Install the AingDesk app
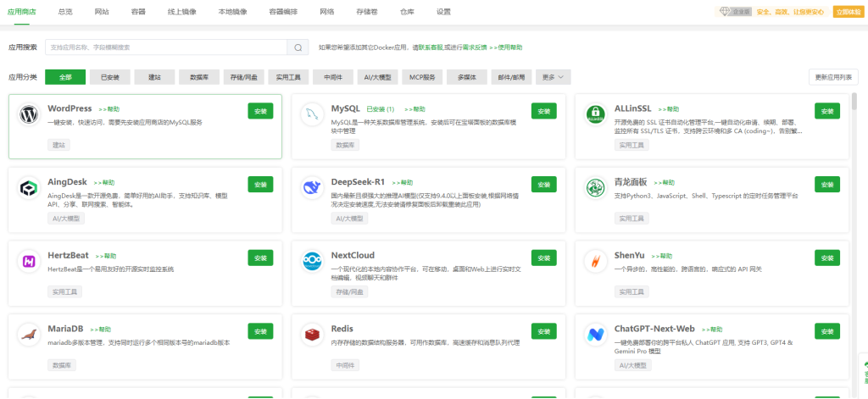This screenshot has height=399, width=868. coord(260,185)
